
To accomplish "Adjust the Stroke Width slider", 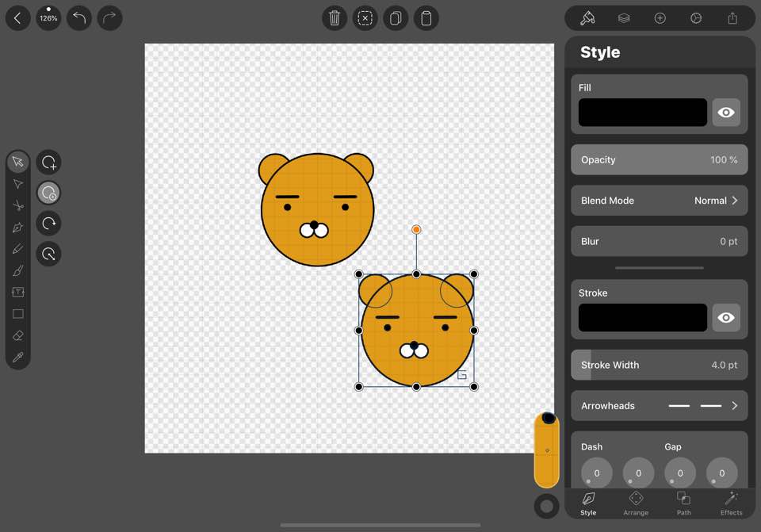I will [659, 365].
